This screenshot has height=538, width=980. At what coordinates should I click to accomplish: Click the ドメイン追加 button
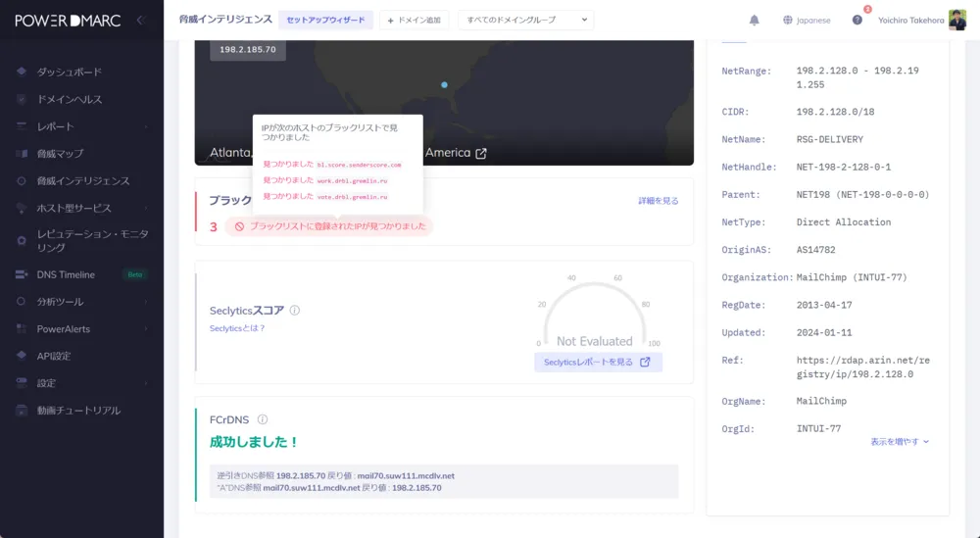pos(414,20)
